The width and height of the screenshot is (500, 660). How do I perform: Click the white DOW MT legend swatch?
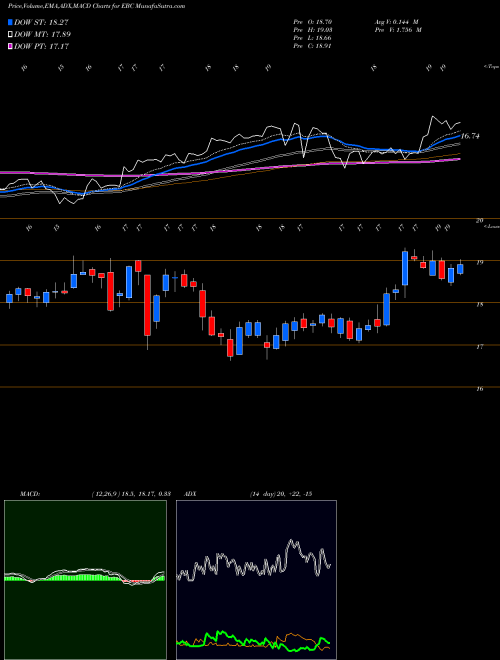click(x=10, y=35)
